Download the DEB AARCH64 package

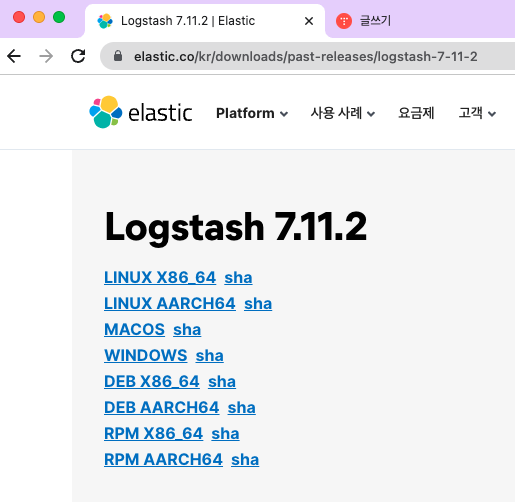pos(162,408)
